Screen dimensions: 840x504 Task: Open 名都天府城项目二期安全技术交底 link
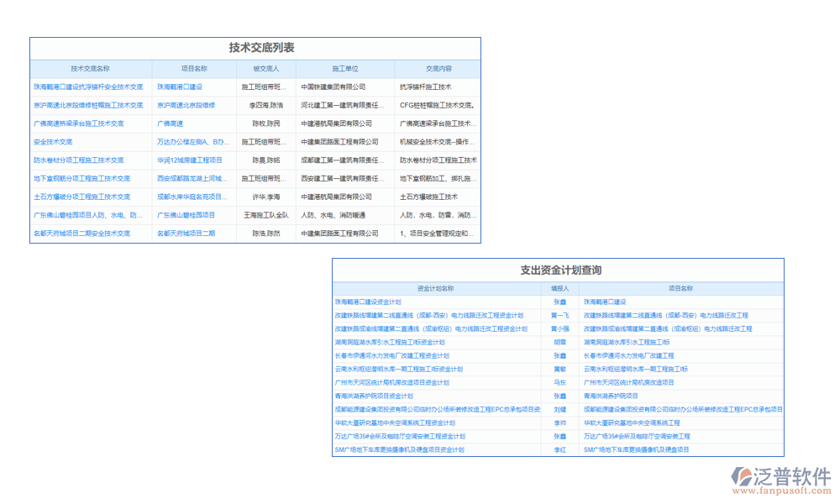[81, 234]
